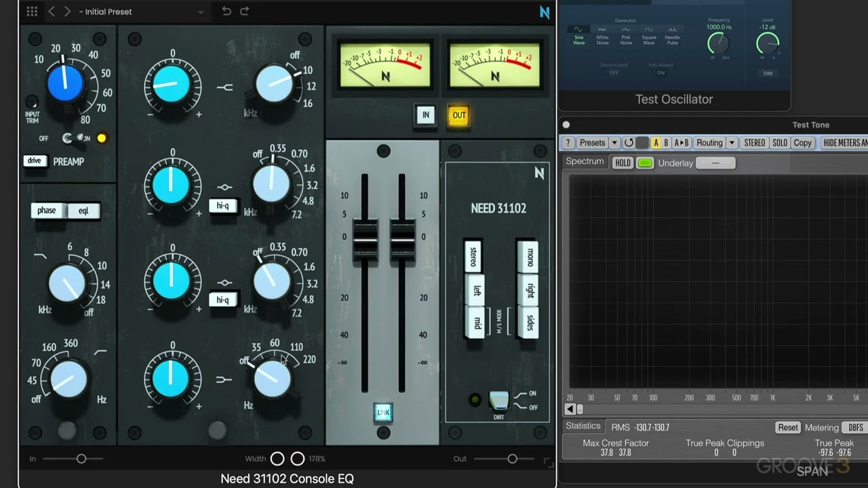Click the SPAN Presets button
Screen dimensions: 868x488
pos(592,143)
